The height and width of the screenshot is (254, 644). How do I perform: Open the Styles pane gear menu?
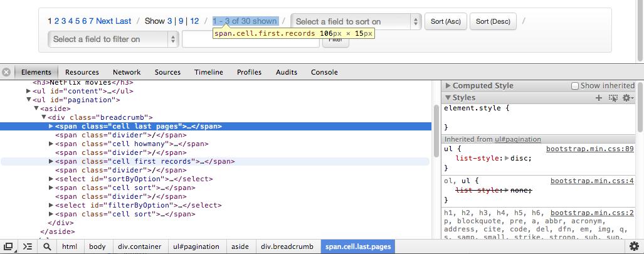pos(627,98)
